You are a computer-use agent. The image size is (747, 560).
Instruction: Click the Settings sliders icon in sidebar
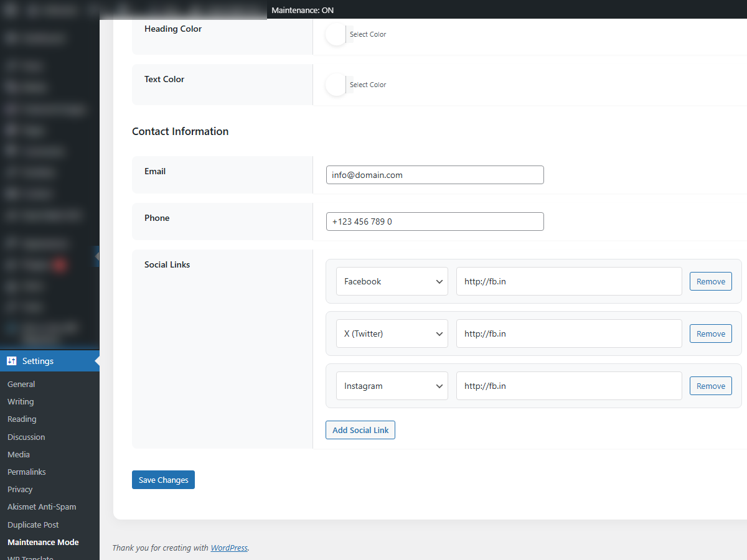click(12, 361)
